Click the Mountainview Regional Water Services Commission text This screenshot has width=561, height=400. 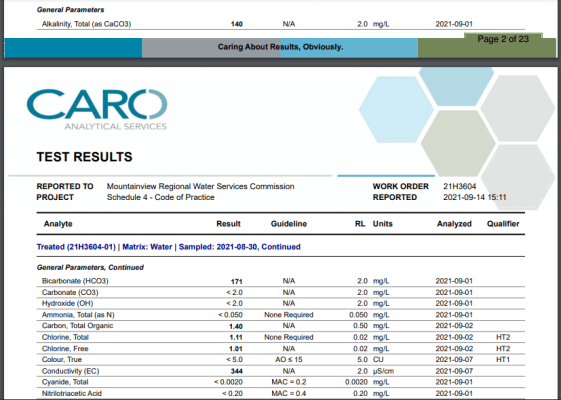[200, 186]
